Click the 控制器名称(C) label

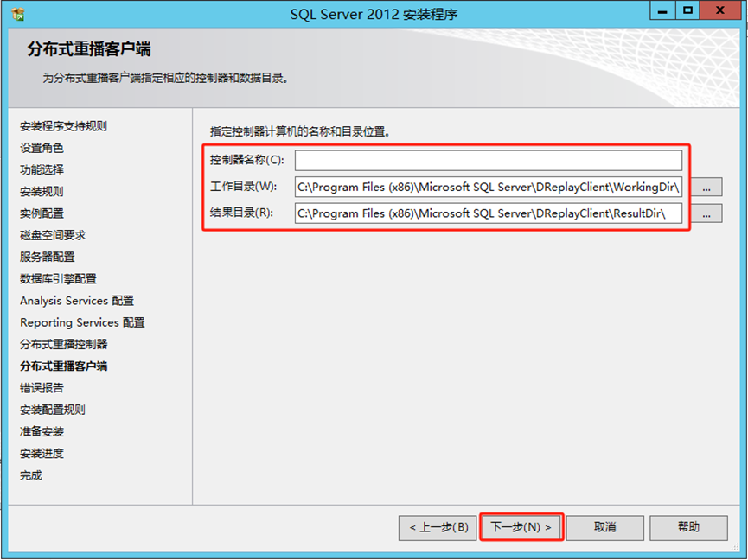[247, 160]
